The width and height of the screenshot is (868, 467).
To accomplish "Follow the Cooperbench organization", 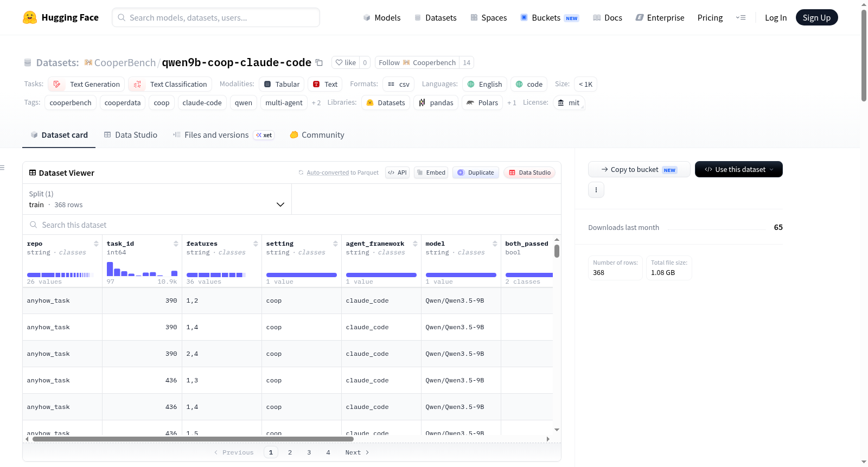I will pos(417,62).
